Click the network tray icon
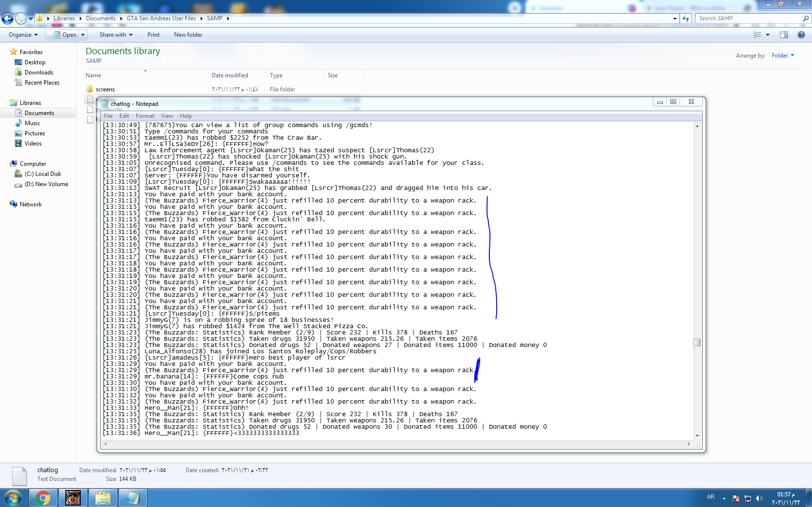The width and height of the screenshot is (812, 507). click(x=748, y=498)
